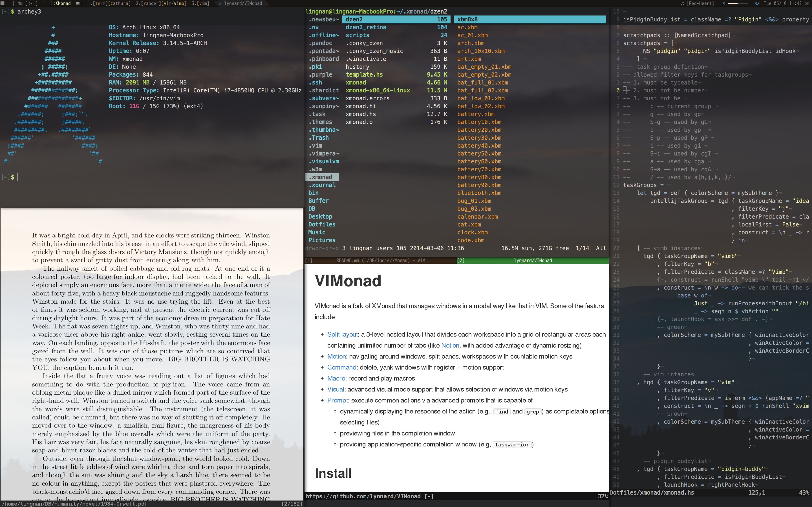Image resolution: width=812 pixels, height=507 pixels.
Task: Select the lynnard/VIMonad browser tab
Action: tap(533, 261)
